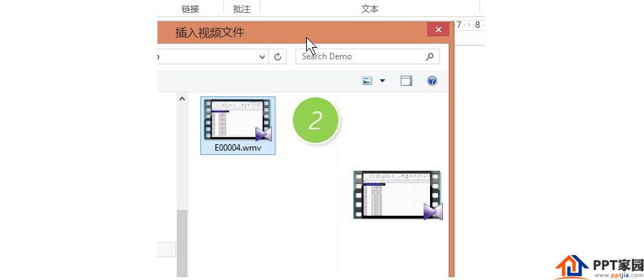Image resolution: width=644 pixels, height=280 pixels.
Task: Click the 批注 ribbon group label
Action: click(x=242, y=9)
